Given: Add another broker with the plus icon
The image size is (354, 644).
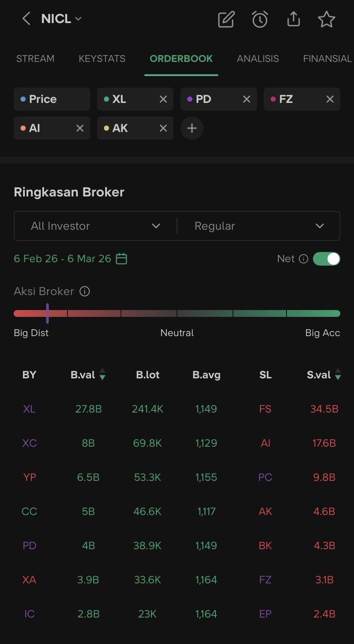Looking at the screenshot, I should [x=192, y=128].
